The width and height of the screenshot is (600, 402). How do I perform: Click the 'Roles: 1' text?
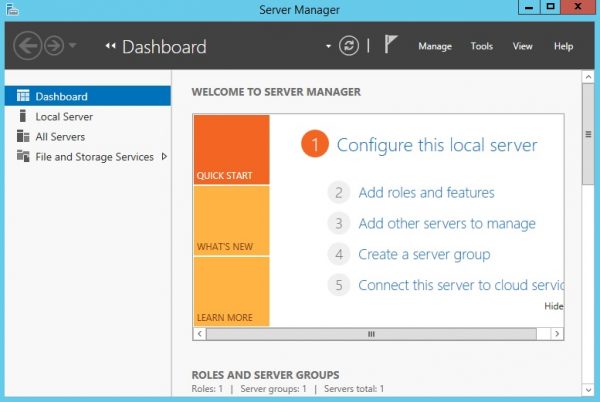pyautogui.click(x=207, y=389)
